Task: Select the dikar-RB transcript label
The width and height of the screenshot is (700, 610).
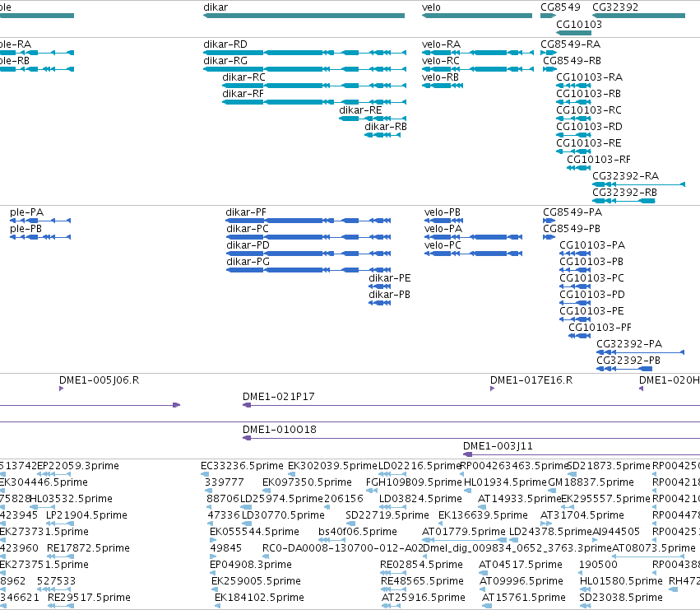Action: (x=386, y=127)
